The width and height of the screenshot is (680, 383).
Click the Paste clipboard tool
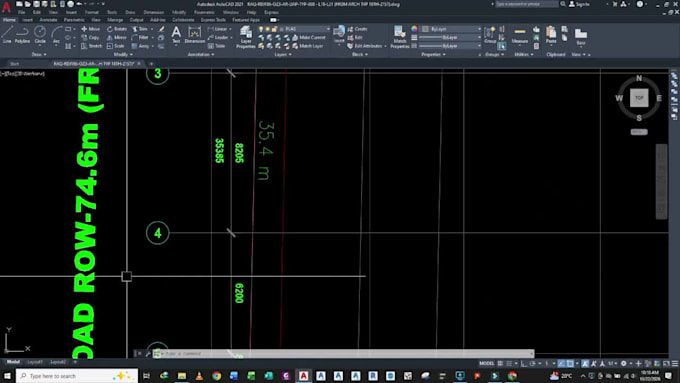[551, 35]
